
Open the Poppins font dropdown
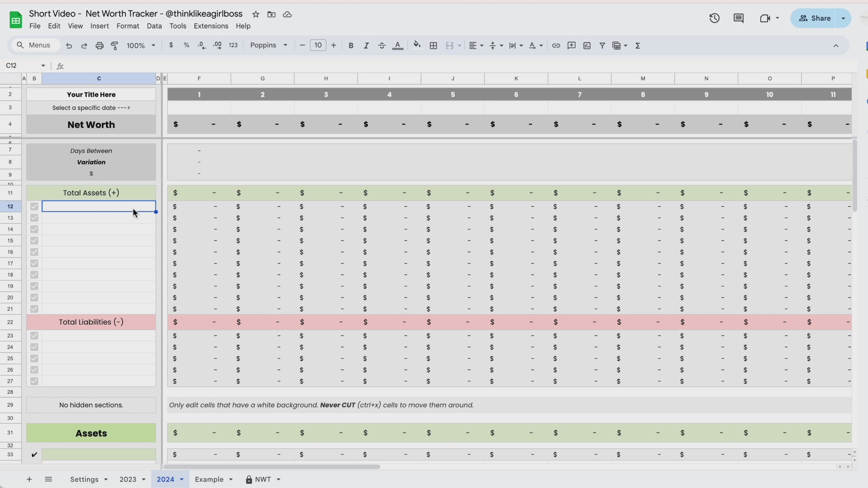(x=269, y=45)
